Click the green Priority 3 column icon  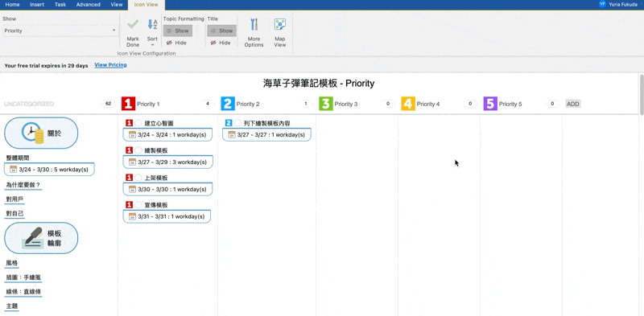point(326,104)
